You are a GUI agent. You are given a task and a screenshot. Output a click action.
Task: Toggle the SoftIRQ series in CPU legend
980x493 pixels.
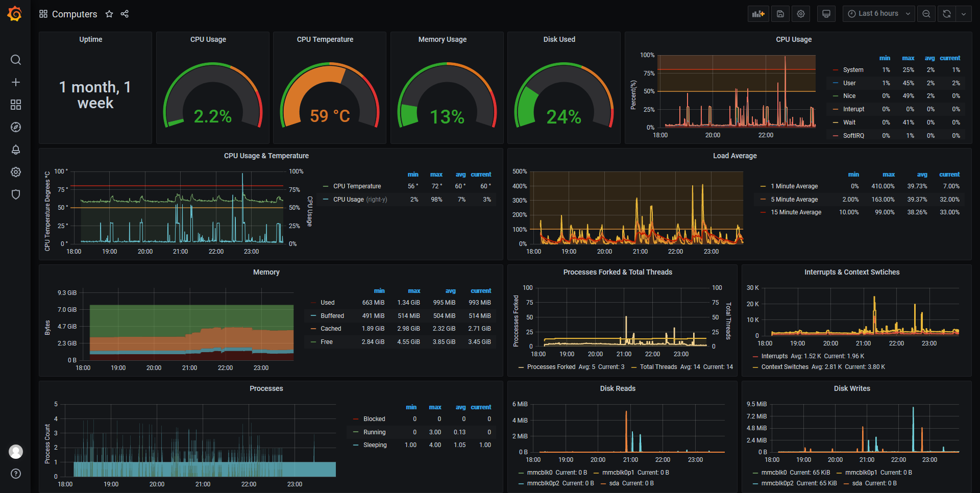853,136
